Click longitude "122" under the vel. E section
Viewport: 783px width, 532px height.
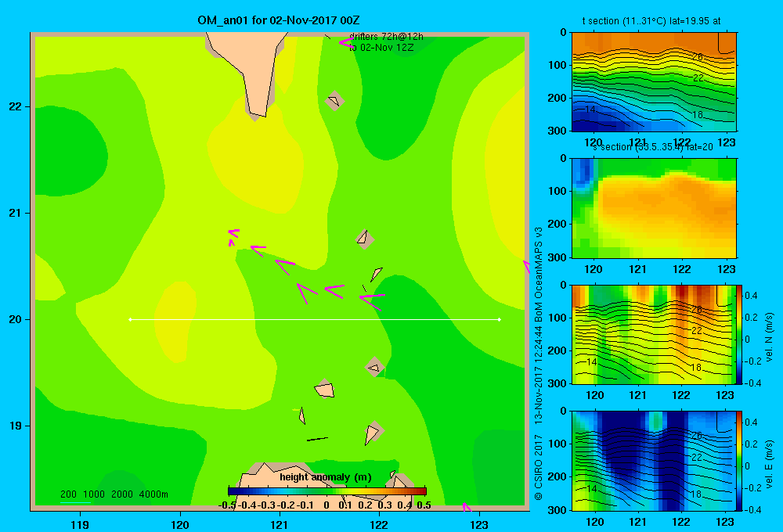tap(681, 522)
